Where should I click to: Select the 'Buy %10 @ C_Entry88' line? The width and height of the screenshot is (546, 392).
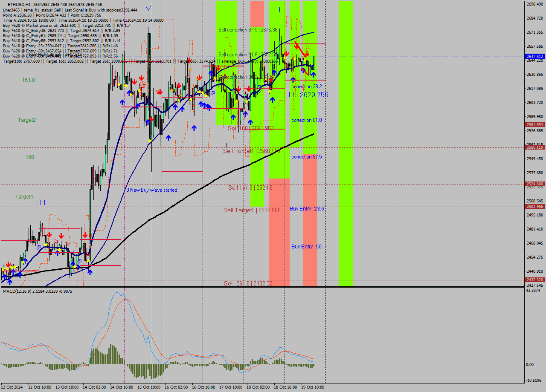coord(61,40)
